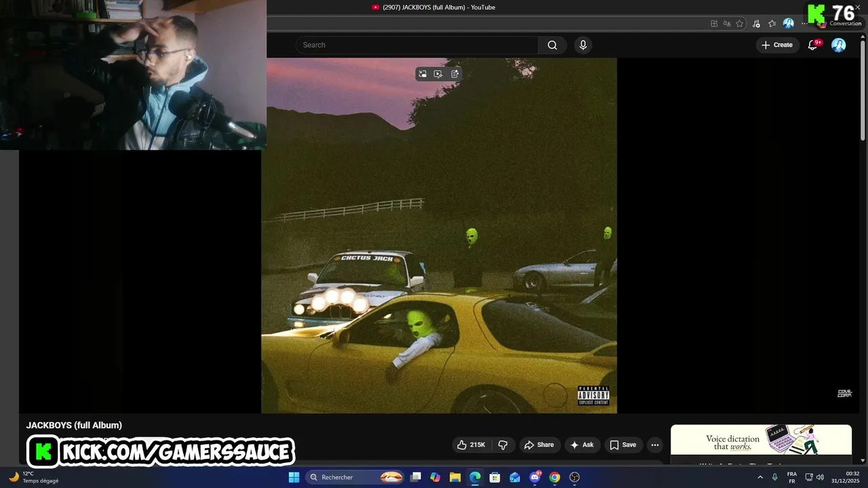Save the video to a playlist
Screen dimensions: 868x488
coord(623,445)
